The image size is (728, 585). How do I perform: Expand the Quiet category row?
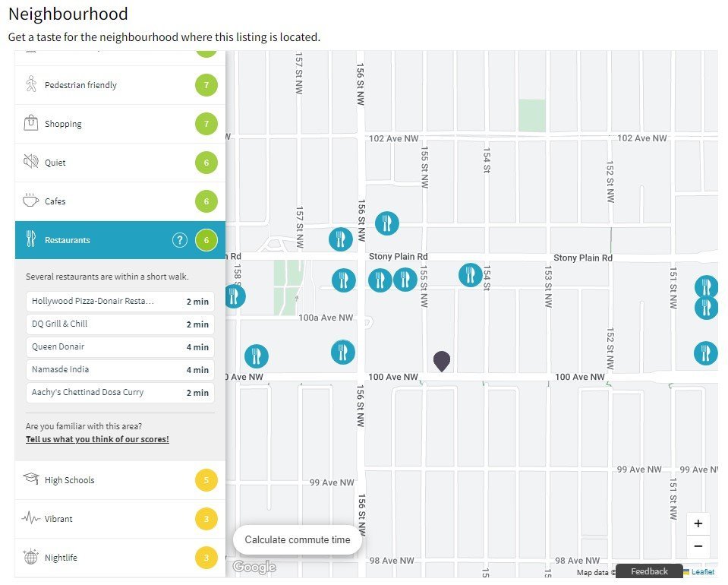point(120,163)
